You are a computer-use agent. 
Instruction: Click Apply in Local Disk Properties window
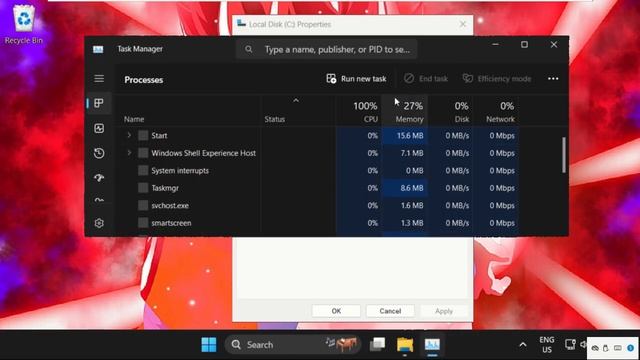click(x=444, y=311)
